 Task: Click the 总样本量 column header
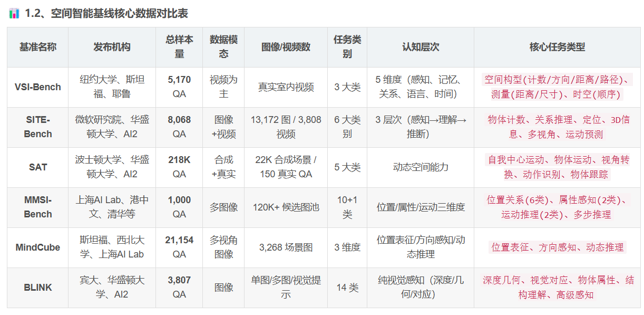click(x=179, y=47)
